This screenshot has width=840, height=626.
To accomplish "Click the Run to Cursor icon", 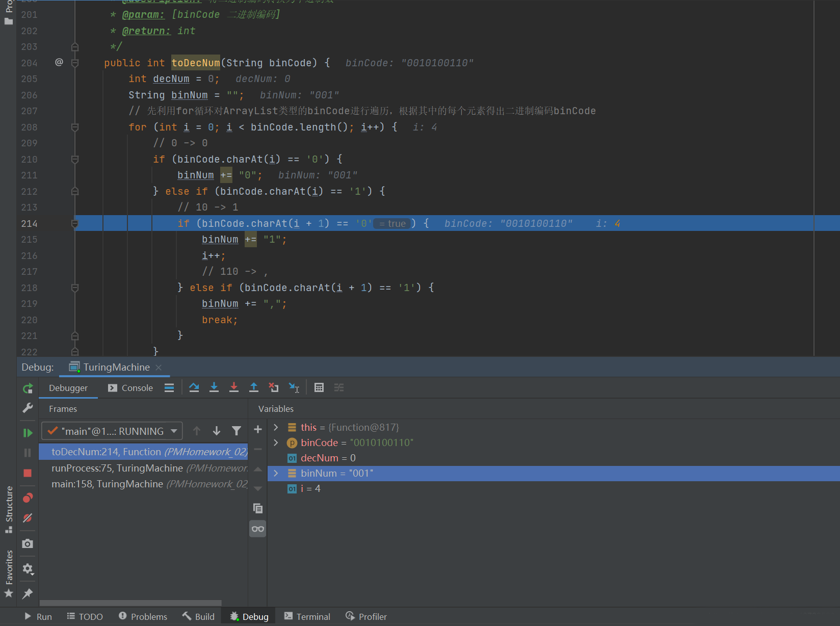I will coord(294,387).
